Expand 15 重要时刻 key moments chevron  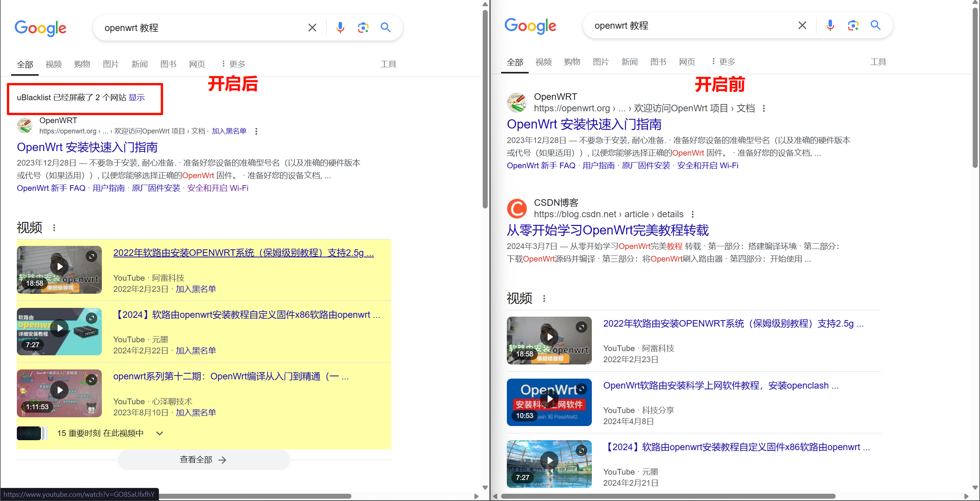coord(160,433)
